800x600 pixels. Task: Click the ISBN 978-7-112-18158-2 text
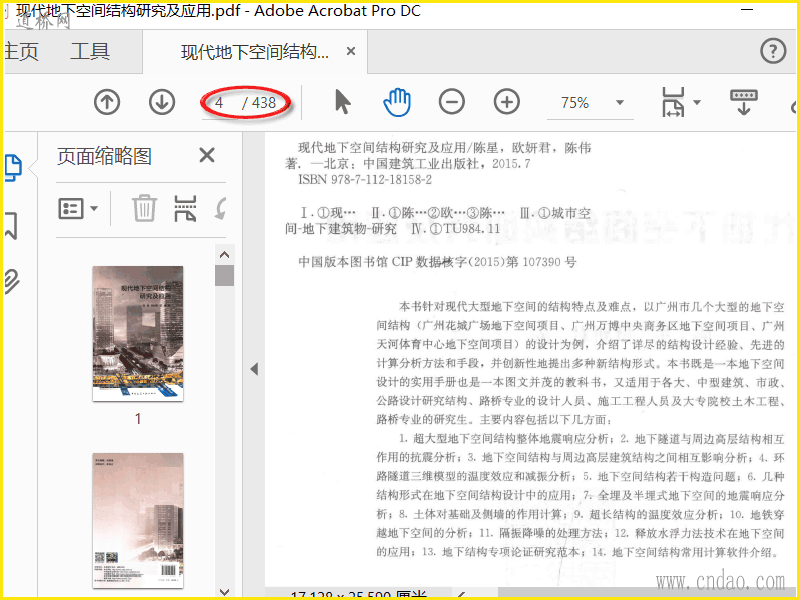point(365,180)
